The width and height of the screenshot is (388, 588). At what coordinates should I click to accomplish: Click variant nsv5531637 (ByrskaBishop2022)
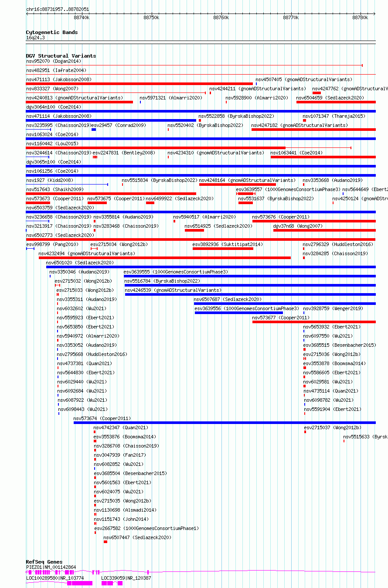click(276, 198)
